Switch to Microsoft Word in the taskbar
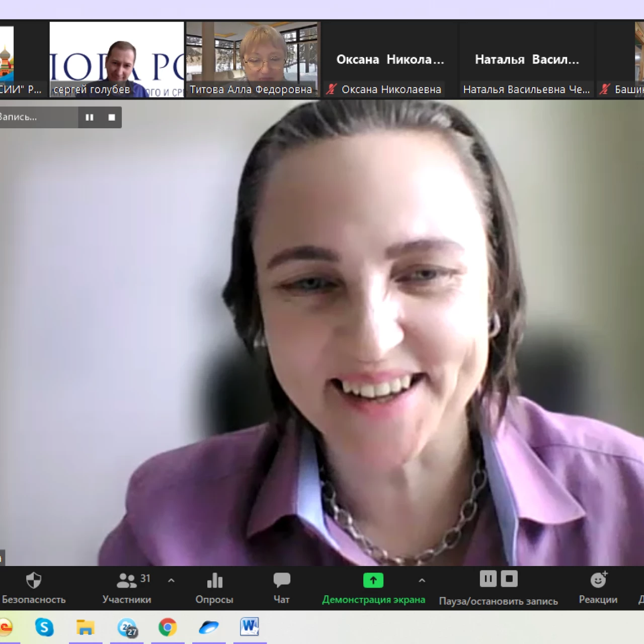The height and width of the screenshot is (644, 644). (x=250, y=627)
